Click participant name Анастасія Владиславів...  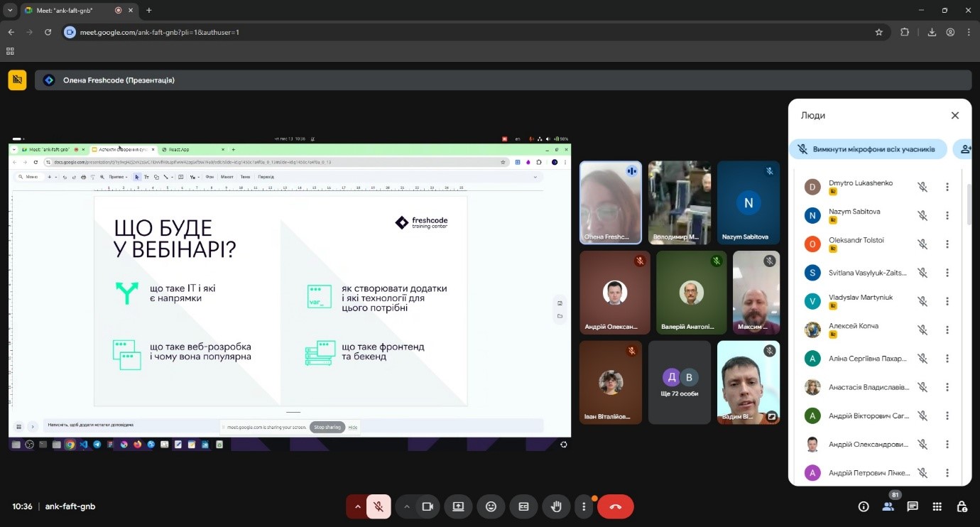[869, 387]
